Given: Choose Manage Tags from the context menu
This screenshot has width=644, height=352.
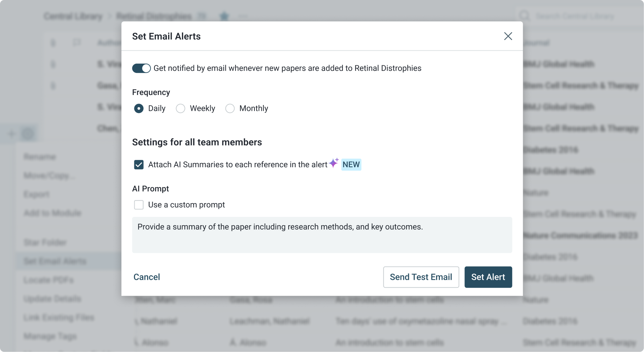Looking at the screenshot, I should click(x=50, y=336).
